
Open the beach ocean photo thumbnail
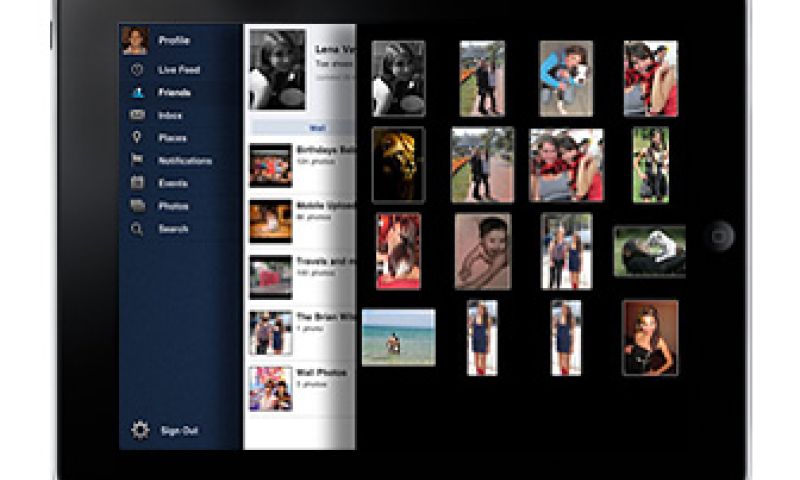click(398, 337)
